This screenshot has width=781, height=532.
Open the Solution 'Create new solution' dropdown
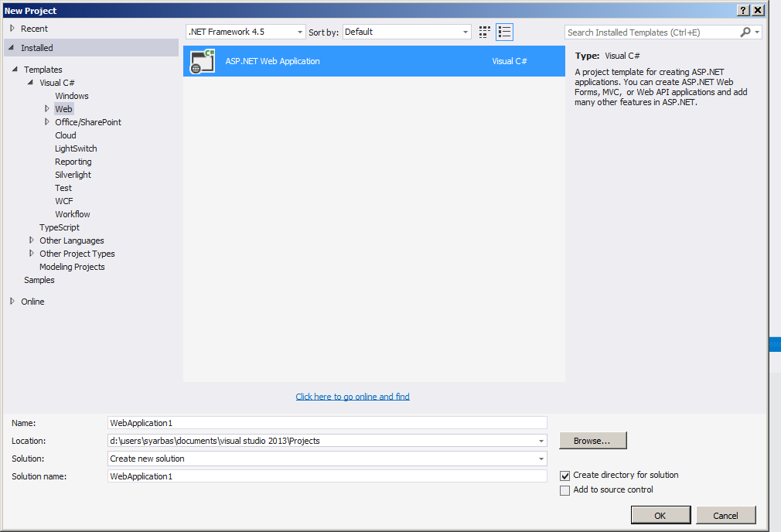(541, 459)
